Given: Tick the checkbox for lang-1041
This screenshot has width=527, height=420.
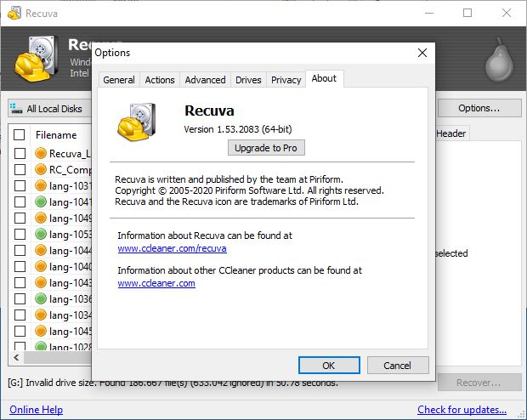Looking at the screenshot, I should (20, 201).
